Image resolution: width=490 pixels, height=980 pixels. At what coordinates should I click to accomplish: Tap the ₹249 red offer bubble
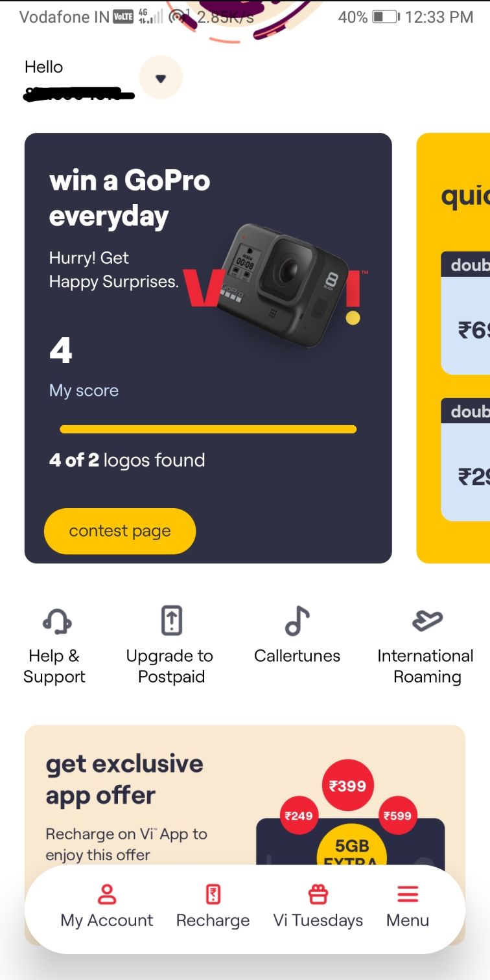click(299, 815)
